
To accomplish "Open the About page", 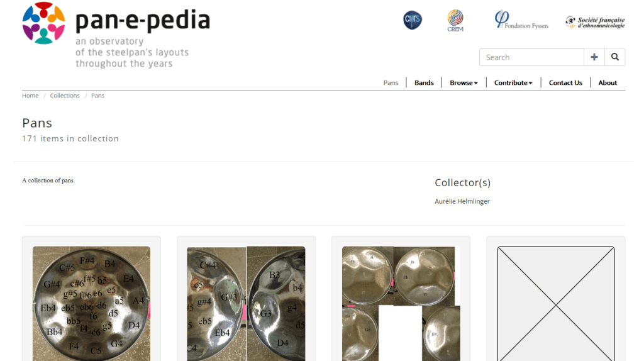I will 608,82.
